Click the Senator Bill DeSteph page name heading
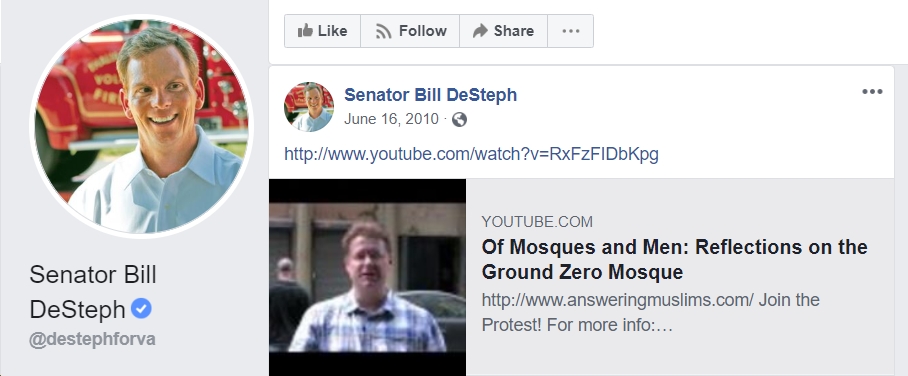The image size is (908, 376). (x=93, y=292)
